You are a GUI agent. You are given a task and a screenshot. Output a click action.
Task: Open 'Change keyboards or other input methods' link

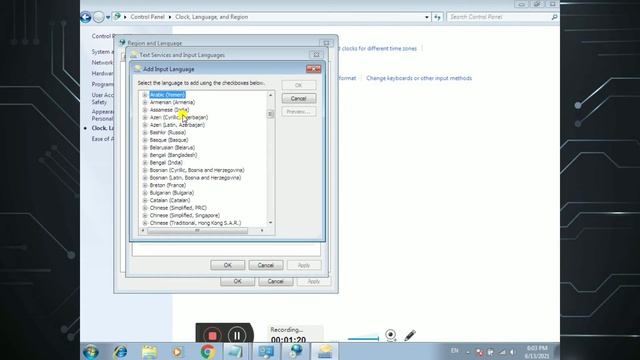[x=419, y=78]
